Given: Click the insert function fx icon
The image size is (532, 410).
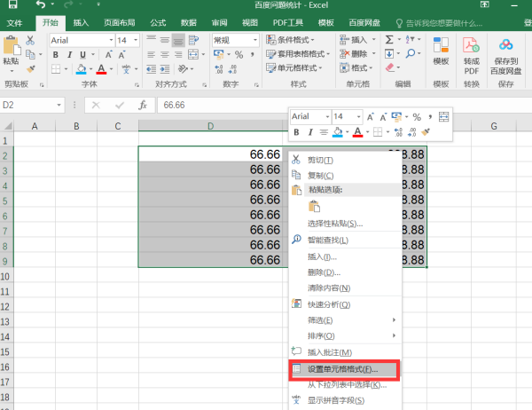Looking at the screenshot, I should point(142,105).
